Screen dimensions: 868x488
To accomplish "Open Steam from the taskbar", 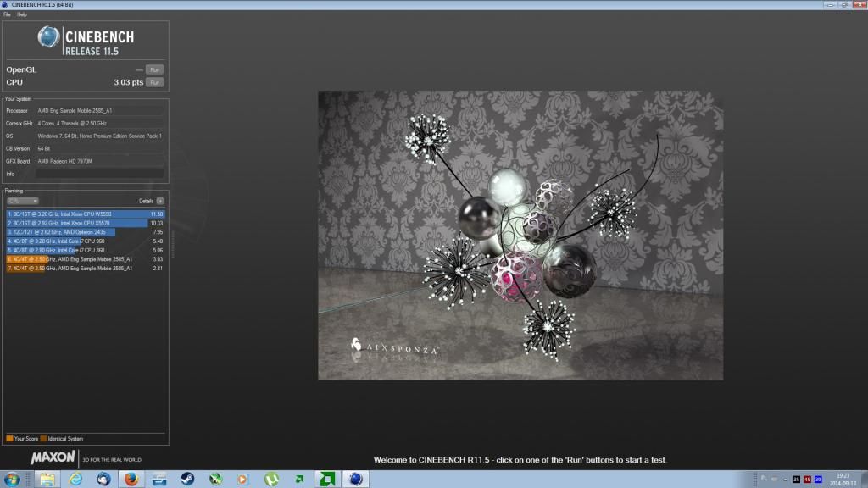I will click(x=187, y=480).
